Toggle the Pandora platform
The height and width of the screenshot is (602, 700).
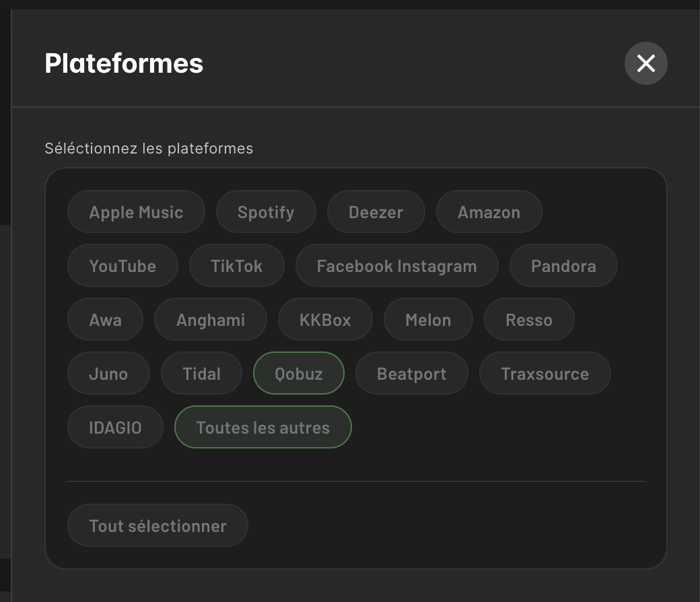[x=563, y=266]
